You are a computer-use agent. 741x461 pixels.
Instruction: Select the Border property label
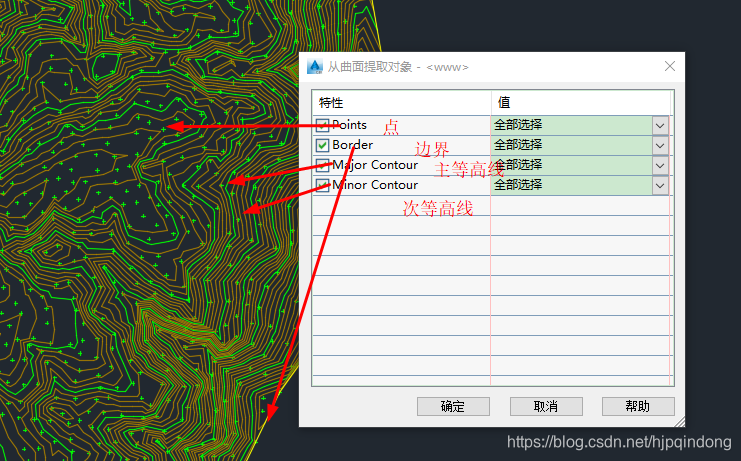point(352,145)
